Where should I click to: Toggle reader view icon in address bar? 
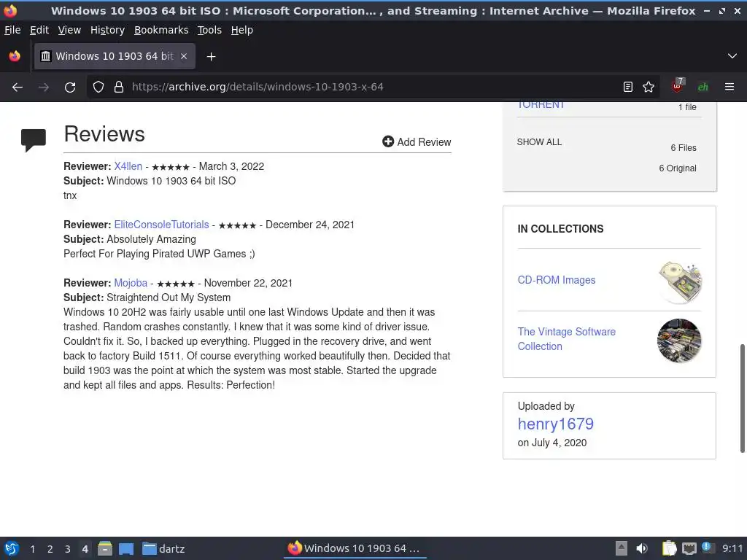point(628,87)
